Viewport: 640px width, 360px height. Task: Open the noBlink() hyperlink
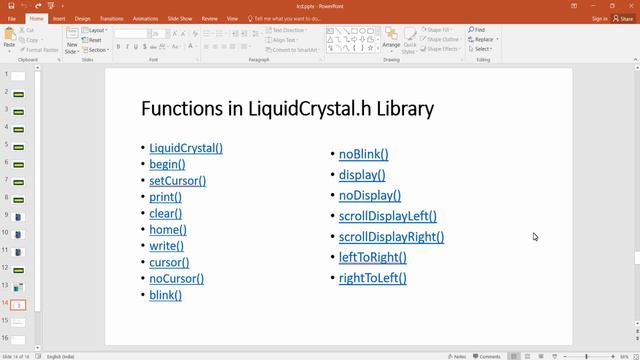click(x=364, y=154)
